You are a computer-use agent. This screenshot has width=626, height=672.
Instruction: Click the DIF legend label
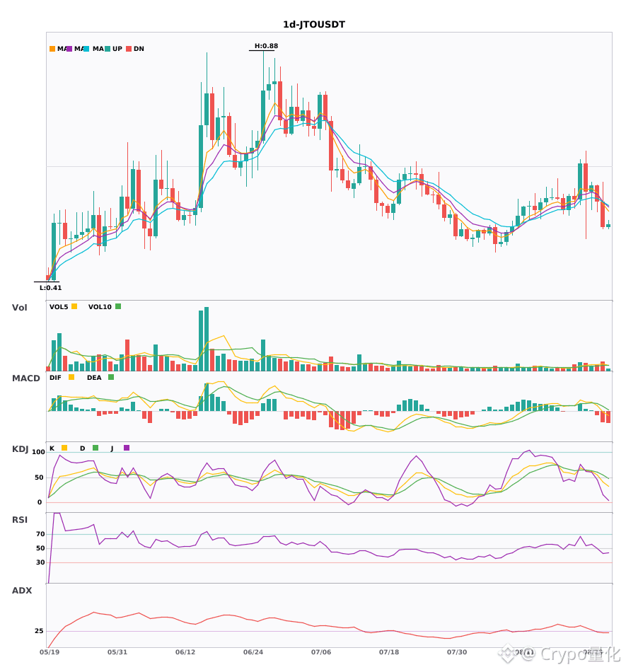point(55,378)
